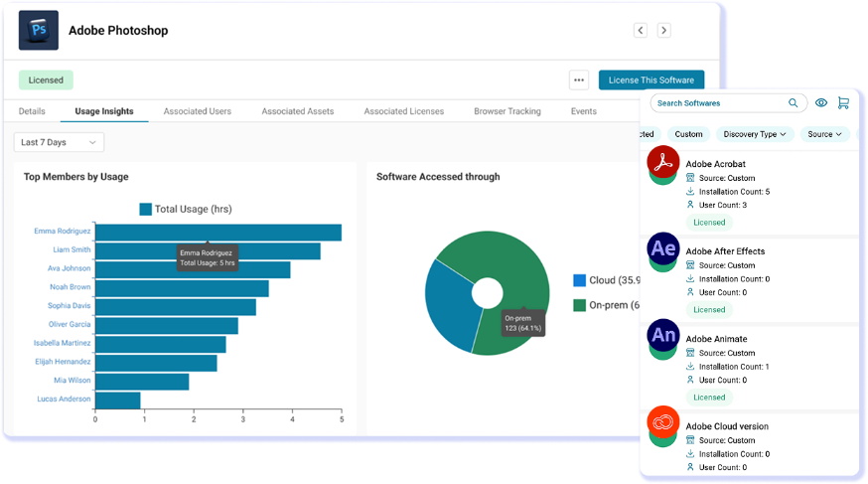Click Noah Brown member name
Image resolution: width=868 pixels, height=484 pixels.
70,287
